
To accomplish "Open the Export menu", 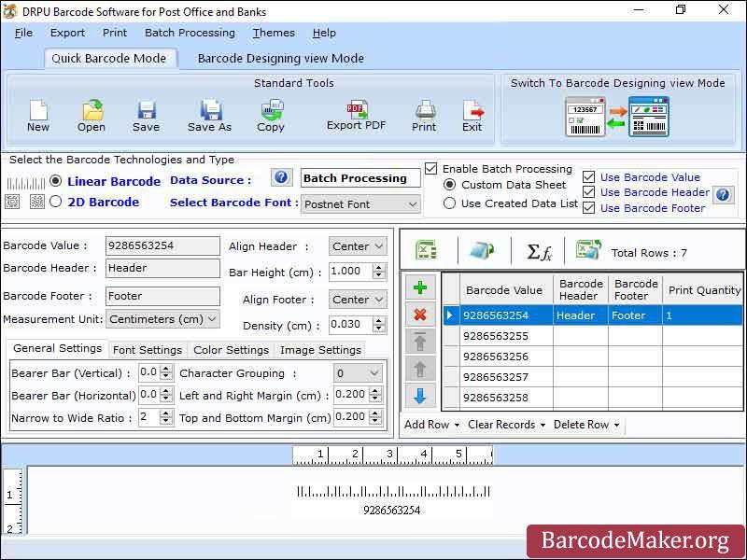I will point(67,33).
